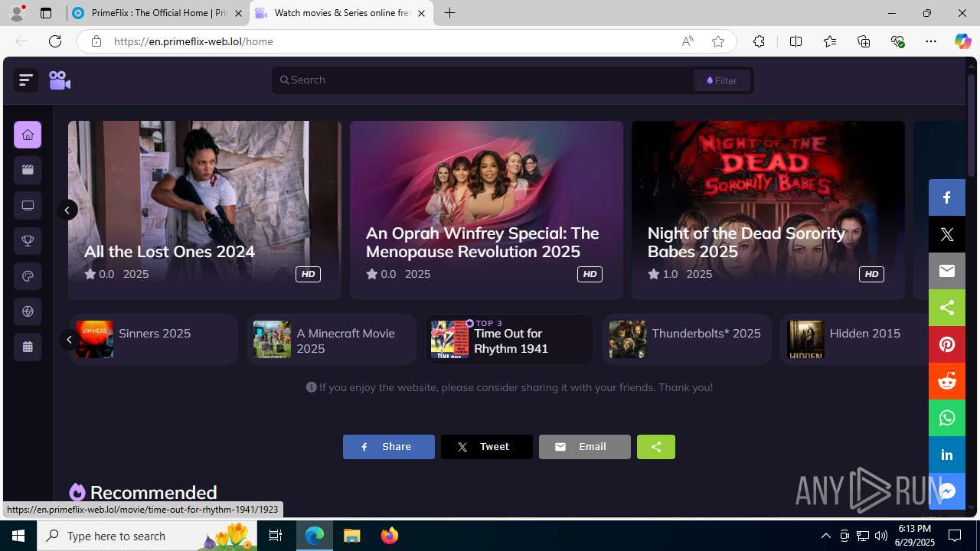This screenshot has height=551, width=980.
Task: Open All the Lost Ones 2024 card
Action: coord(204,210)
